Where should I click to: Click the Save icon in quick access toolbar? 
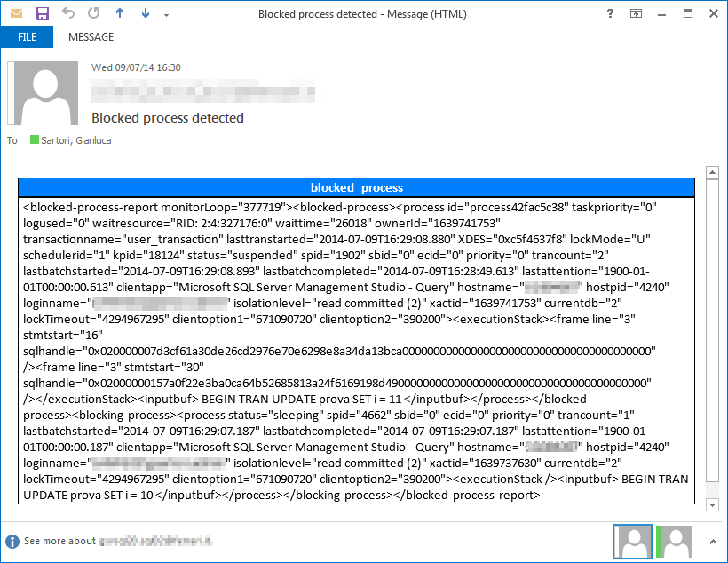point(43,14)
